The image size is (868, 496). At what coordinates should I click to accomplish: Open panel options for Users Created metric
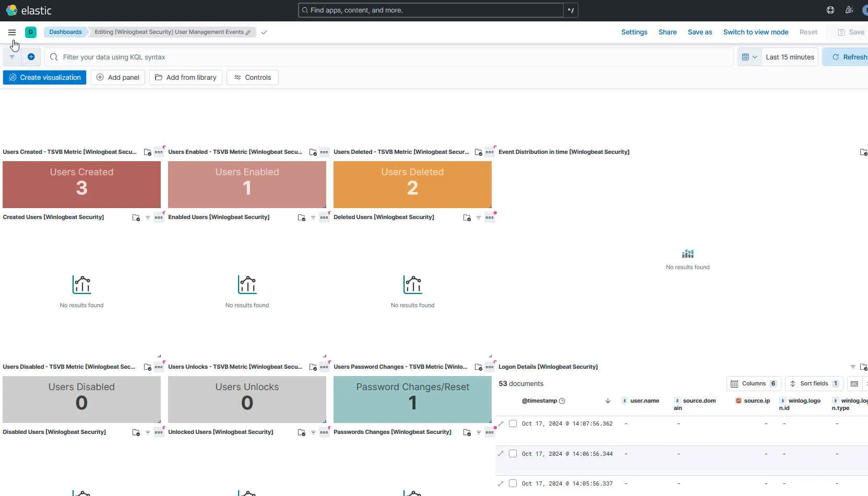(159, 152)
